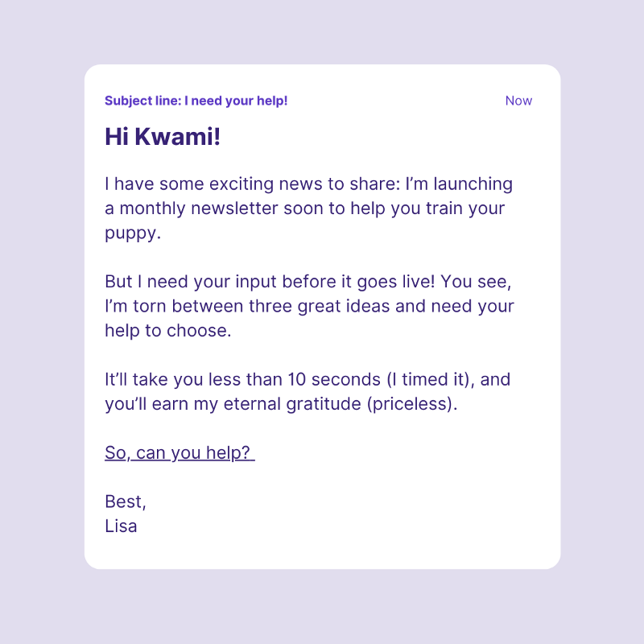644x644 pixels.
Task: Click the sender name "Lisa"
Action: point(121,526)
